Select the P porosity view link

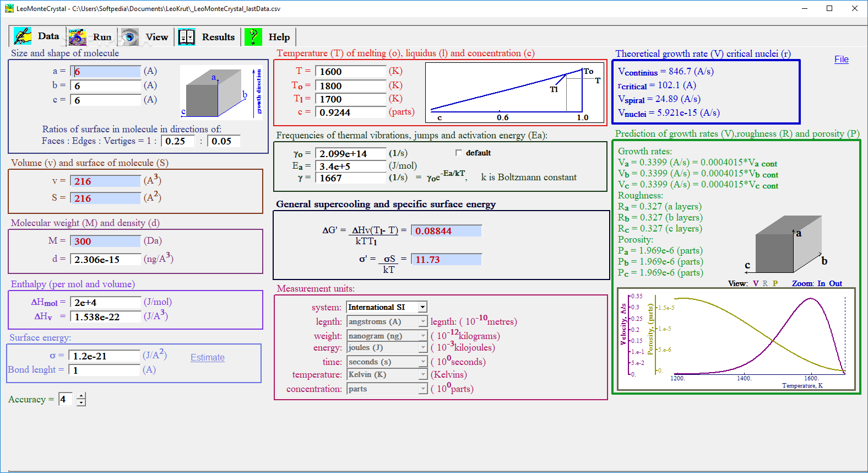pyautogui.click(x=775, y=283)
